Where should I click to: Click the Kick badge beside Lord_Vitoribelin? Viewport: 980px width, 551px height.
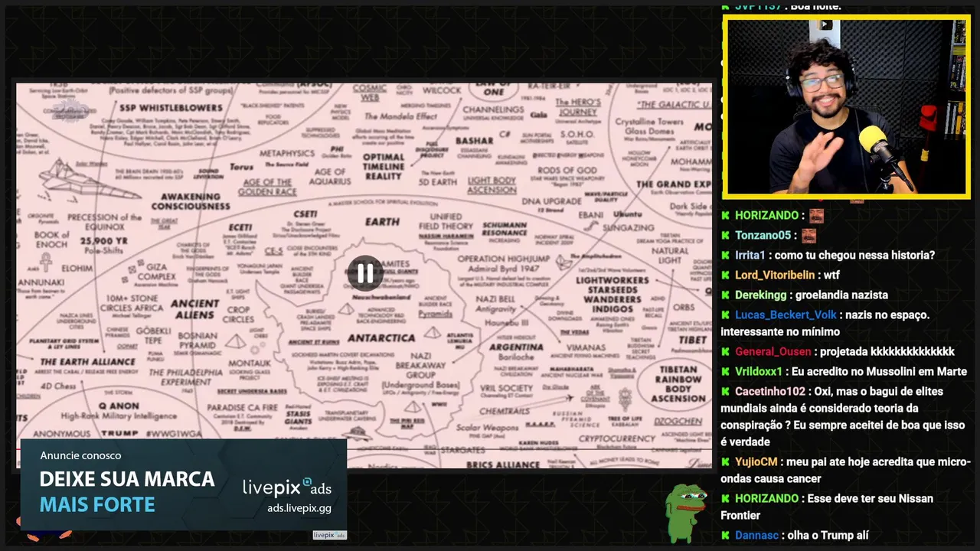pyautogui.click(x=725, y=275)
